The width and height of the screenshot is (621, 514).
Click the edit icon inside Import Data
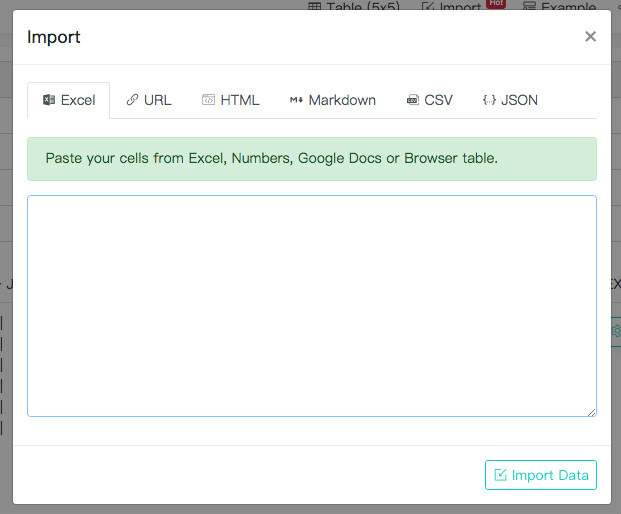(500, 475)
